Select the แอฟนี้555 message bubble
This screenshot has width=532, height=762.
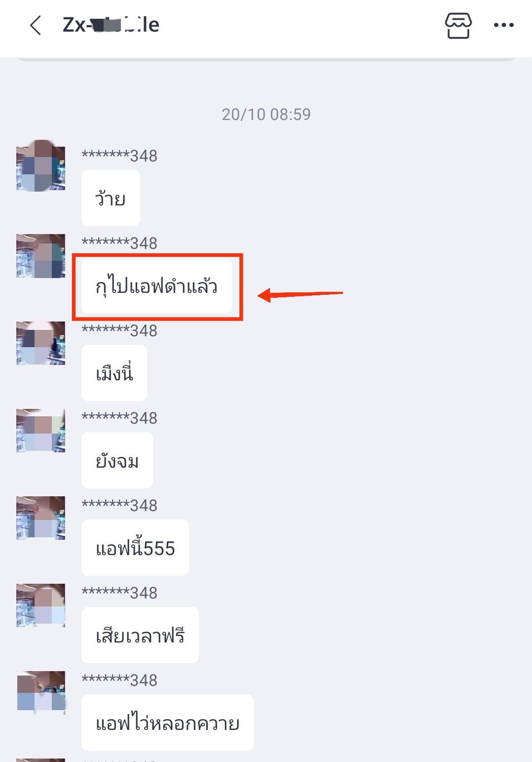pyautogui.click(x=135, y=548)
